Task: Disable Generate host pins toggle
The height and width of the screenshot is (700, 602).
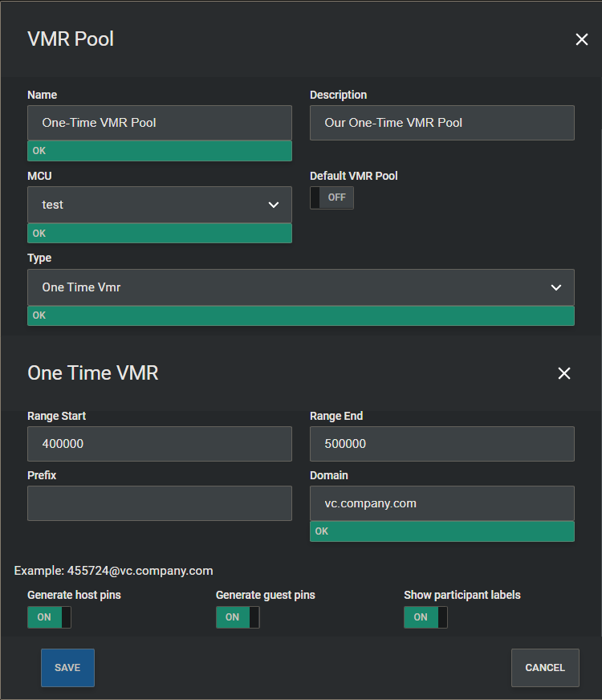Action: pos(49,617)
